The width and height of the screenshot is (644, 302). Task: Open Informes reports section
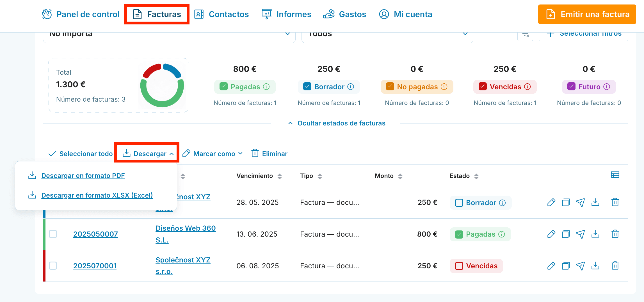(x=286, y=14)
